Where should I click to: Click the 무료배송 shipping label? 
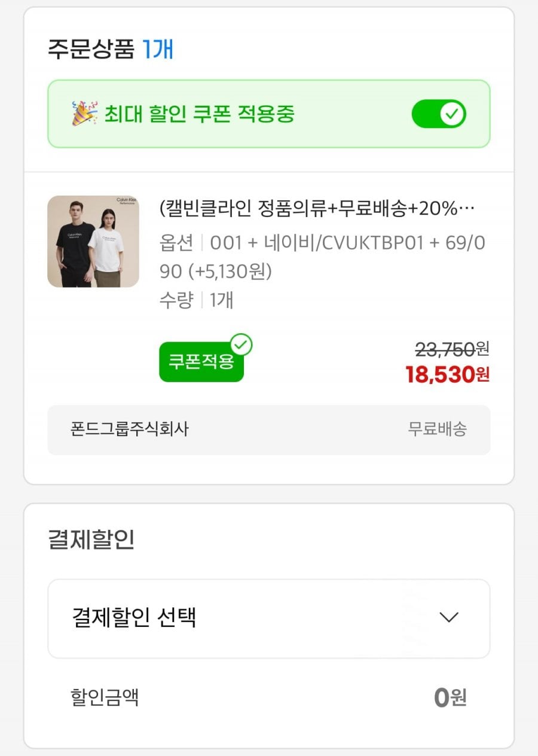point(437,429)
